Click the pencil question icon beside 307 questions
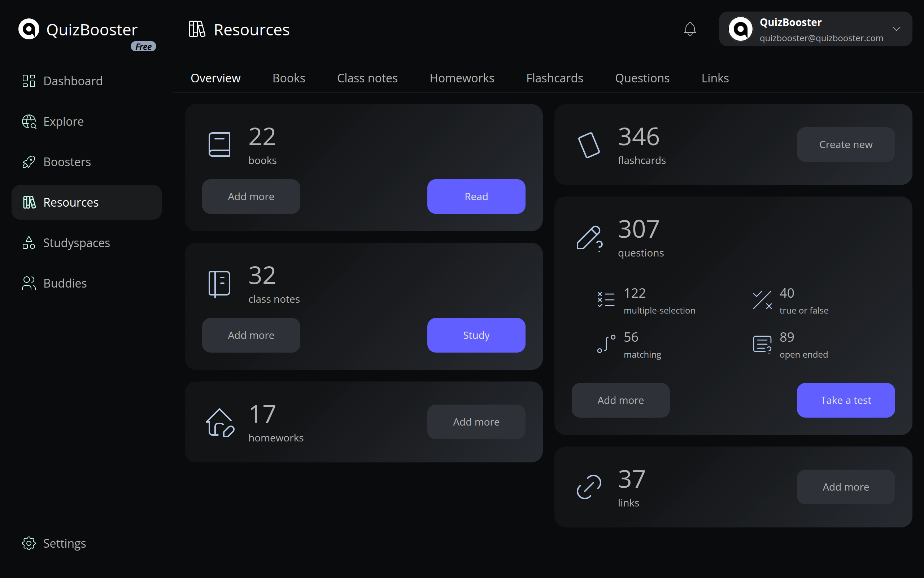Screen dimensions: 924x578 click(589, 238)
